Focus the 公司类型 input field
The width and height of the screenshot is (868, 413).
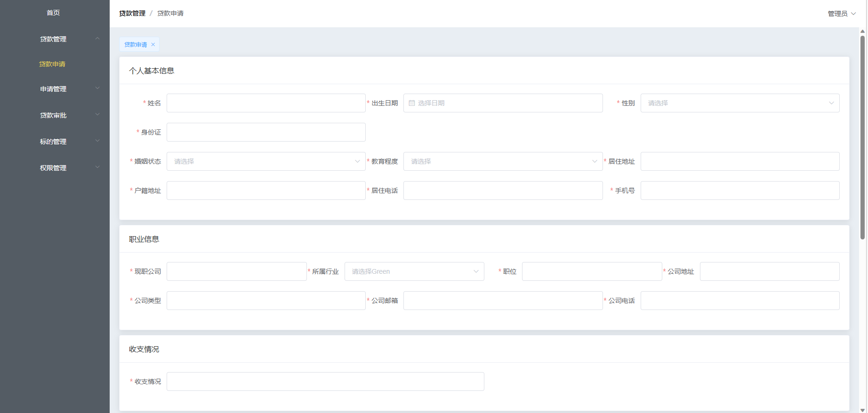(266, 301)
